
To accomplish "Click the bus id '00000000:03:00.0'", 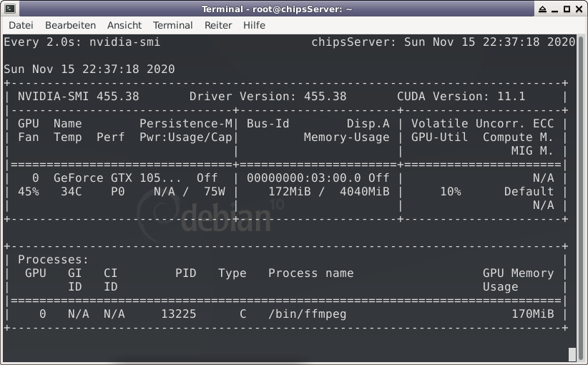I will [x=304, y=177].
